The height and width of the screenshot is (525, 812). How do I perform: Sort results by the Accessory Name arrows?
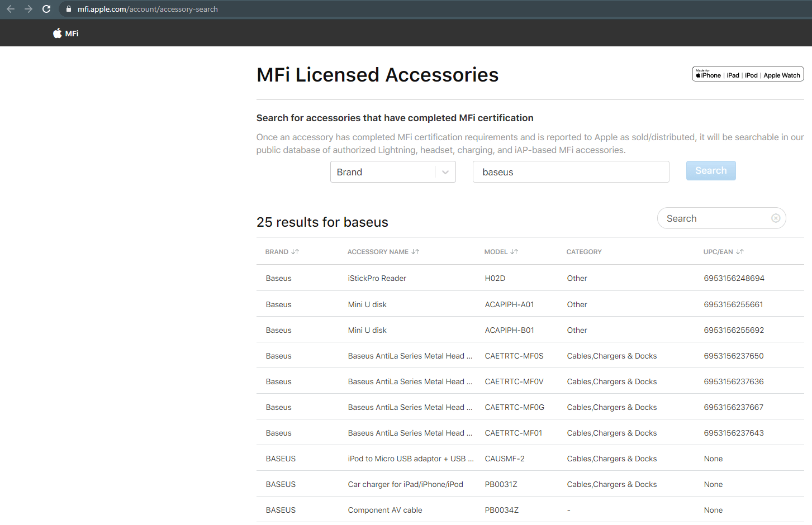tap(415, 252)
